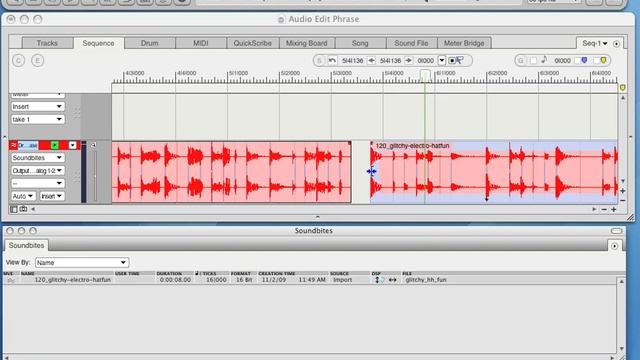This screenshot has height=360, width=640.
Task: Zoom out vertically with minus at the right edge
Action: [623, 200]
